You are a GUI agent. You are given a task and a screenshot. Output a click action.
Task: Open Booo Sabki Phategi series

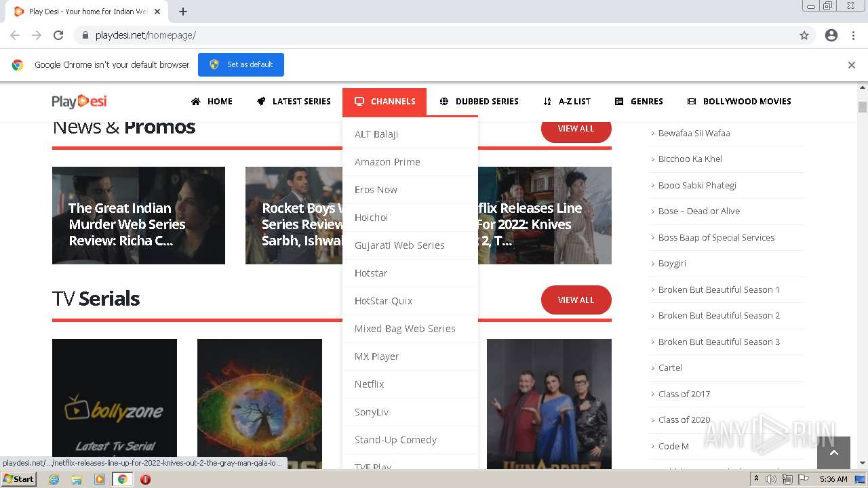pyautogui.click(x=697, y=185)
